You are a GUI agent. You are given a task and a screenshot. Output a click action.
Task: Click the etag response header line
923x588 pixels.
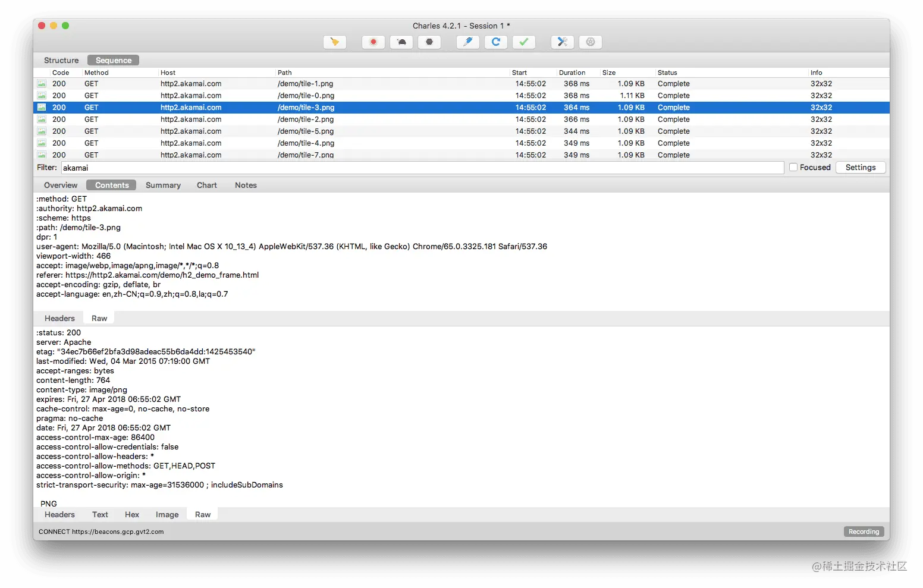click(x=146, y=352)
